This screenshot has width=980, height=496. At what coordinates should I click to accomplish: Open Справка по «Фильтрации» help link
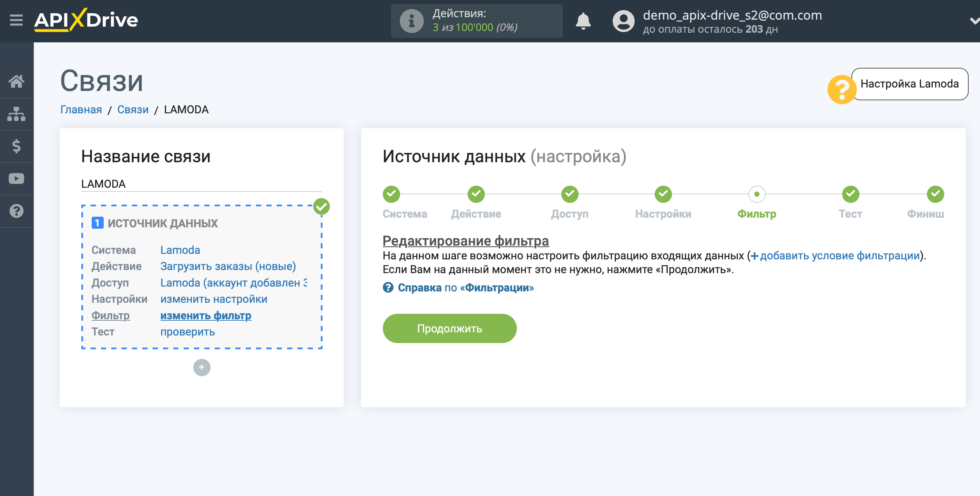pyautogui.click(x=466, y=288)
